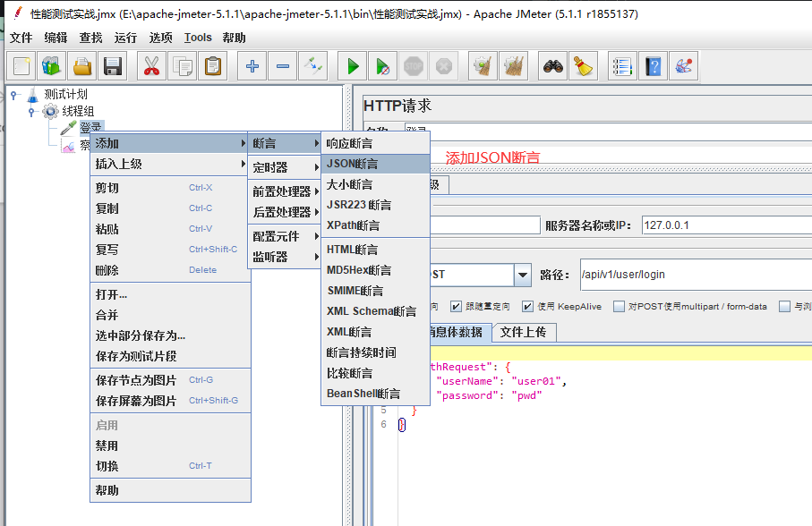Screen dimensions: 812x526
Task: Open the 选项 menu
Action: pyautogui.click(x=160, y=38)
